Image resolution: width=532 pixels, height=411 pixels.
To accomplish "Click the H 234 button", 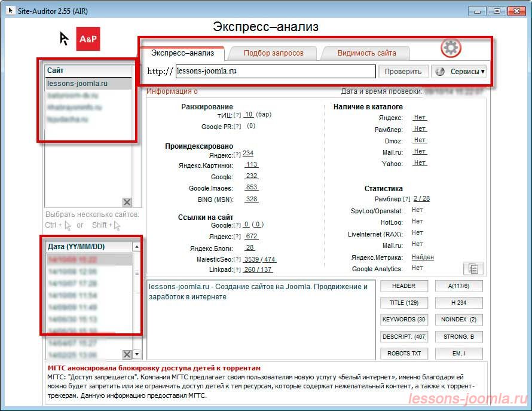I will point(458,302).
